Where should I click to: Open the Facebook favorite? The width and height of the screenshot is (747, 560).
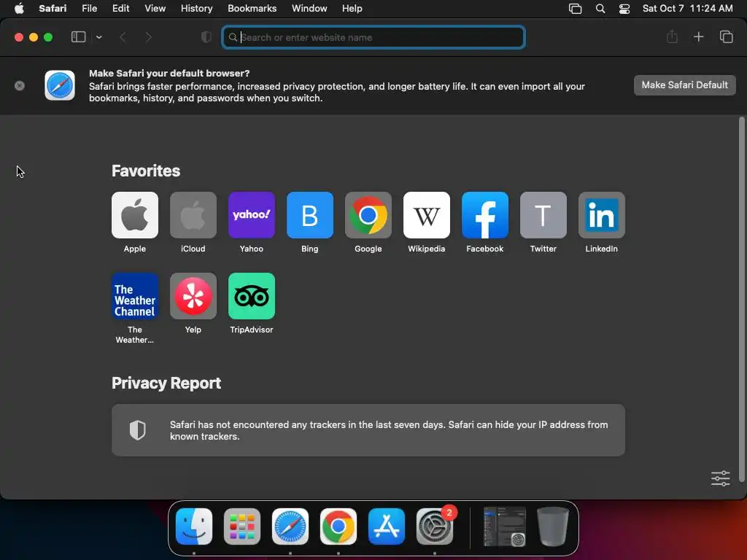click(x=485, y=215)
